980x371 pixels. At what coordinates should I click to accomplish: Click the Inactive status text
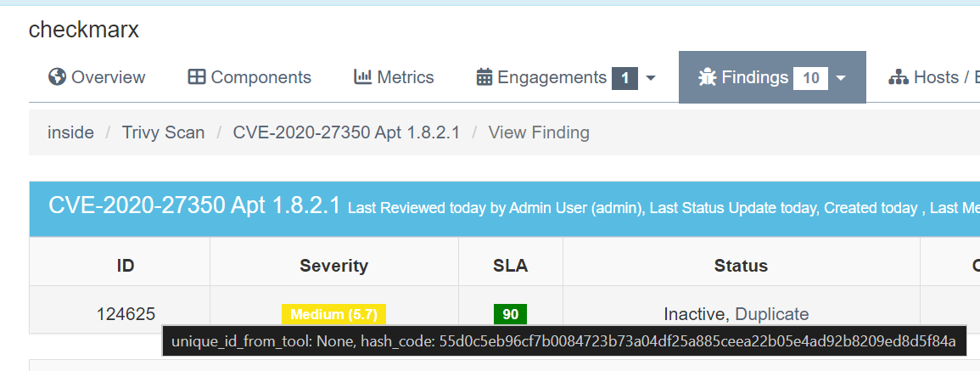click(696, 314)
